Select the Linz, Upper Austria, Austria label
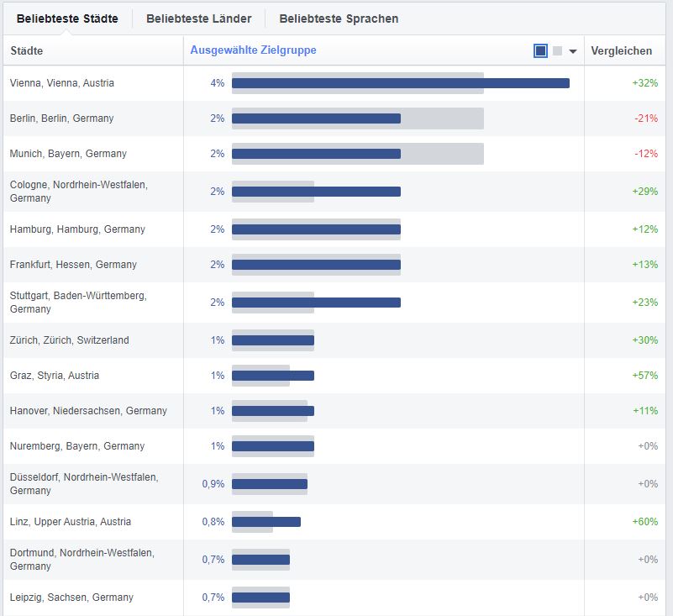Screen dimensions: 673x616 71,522
